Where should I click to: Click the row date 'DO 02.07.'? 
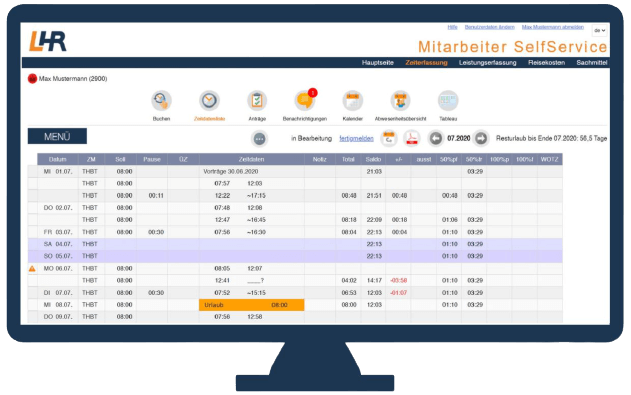pyautogui.click(x=58, y=208)
